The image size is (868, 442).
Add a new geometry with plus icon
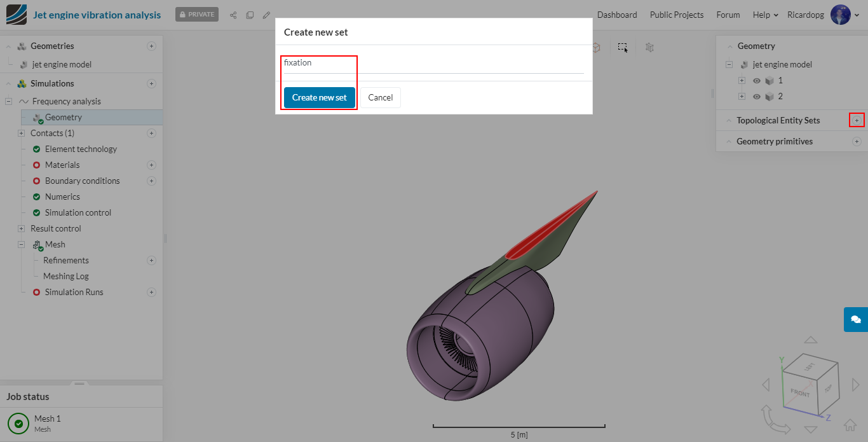(151, 46)
